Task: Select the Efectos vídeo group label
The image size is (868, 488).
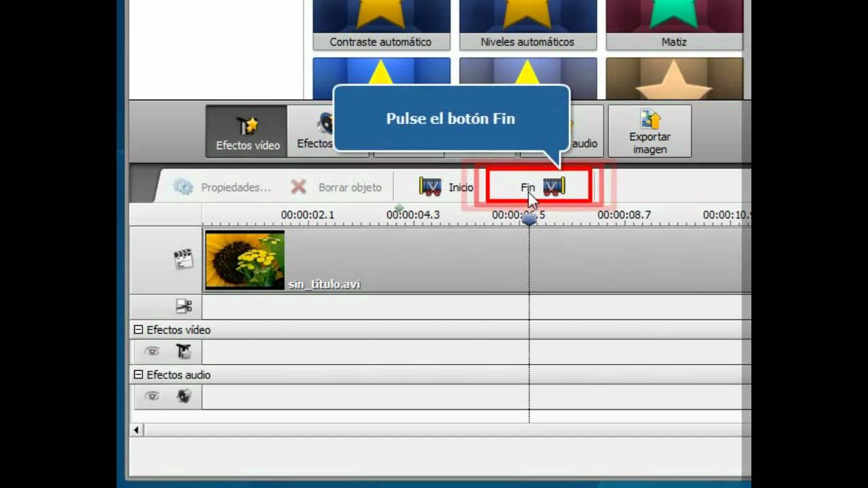Action: pos(178,330)
